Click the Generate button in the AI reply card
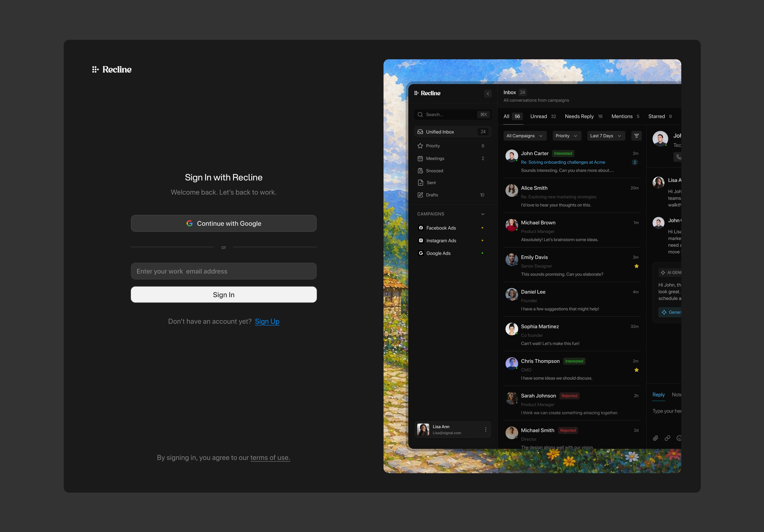Image resolution: width=764 pixels, height=532 pixels. (670, 312)
